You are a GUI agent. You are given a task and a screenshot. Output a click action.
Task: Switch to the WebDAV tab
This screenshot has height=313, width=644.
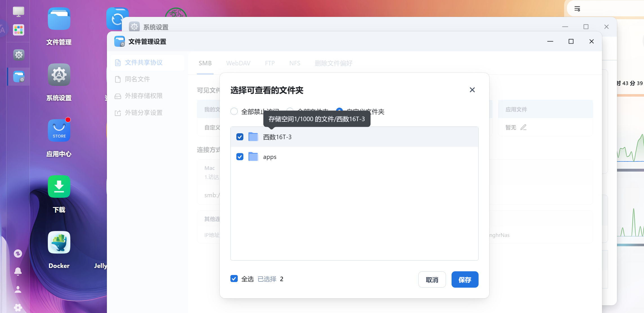(238, 63)
